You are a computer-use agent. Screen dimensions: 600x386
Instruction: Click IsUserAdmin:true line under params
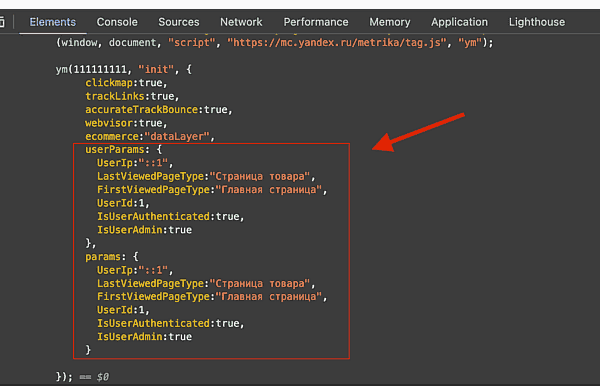[144, 337]
